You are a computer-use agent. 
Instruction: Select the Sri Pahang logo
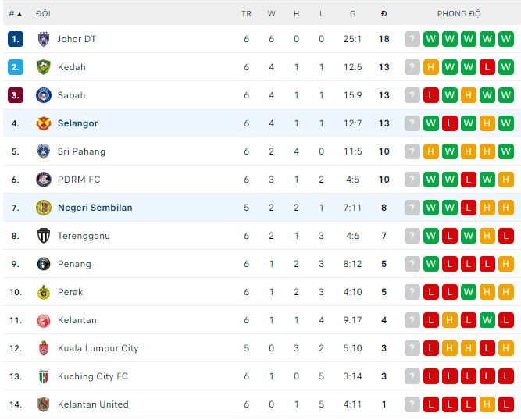coord(44,151)
